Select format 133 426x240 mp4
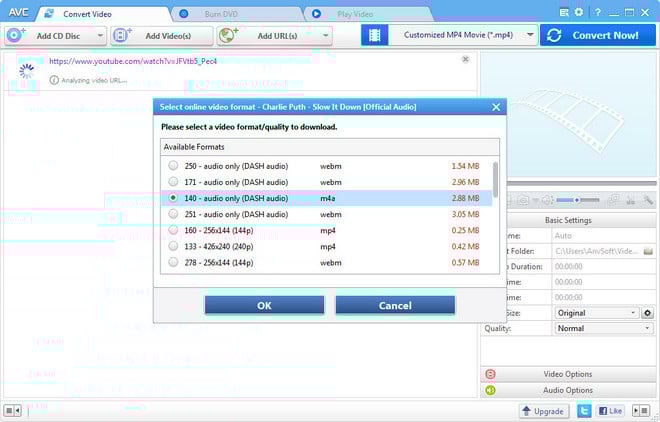 [326, 246]
